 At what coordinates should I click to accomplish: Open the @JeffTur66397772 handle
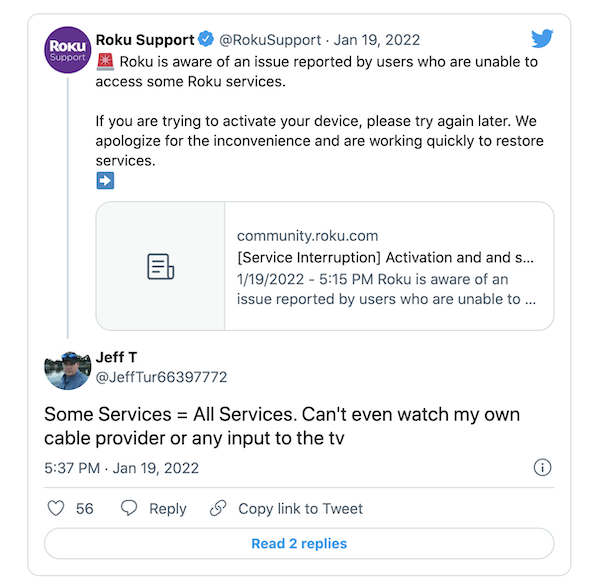161,377
